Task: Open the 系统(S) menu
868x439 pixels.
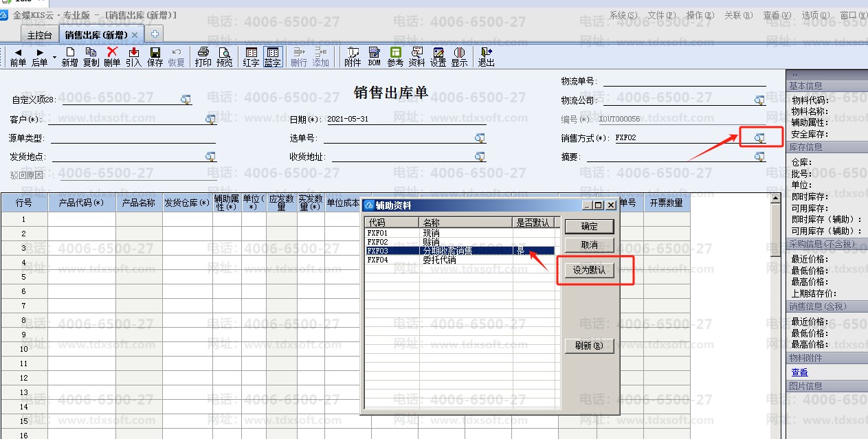Action: point(623,15)
